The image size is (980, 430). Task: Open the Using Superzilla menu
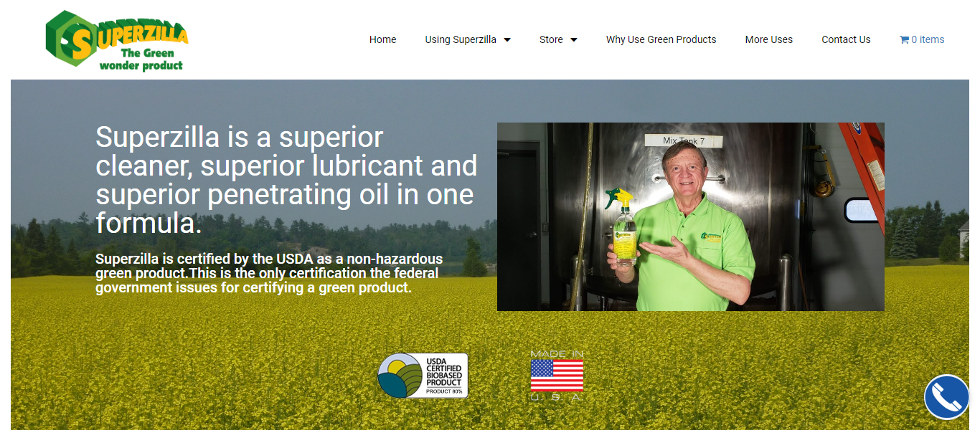point(460,40)
